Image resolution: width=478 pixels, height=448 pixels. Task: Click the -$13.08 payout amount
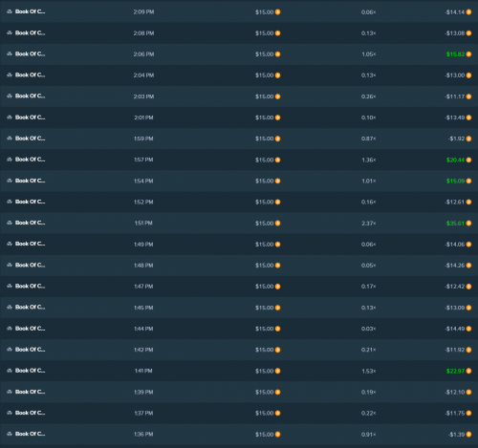(x=455, y=33)
